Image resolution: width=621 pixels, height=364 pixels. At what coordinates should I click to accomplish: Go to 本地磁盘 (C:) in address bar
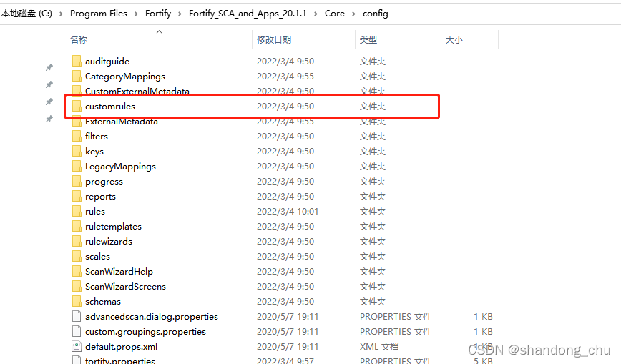(26, 14)
